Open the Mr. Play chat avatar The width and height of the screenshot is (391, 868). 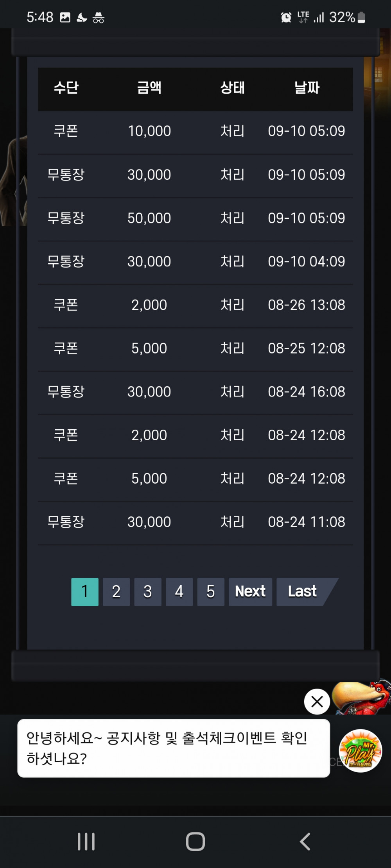[361, 750]
